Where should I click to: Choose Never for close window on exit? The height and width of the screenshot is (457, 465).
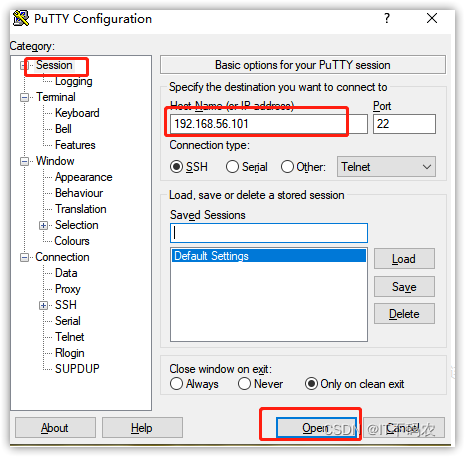244,384
